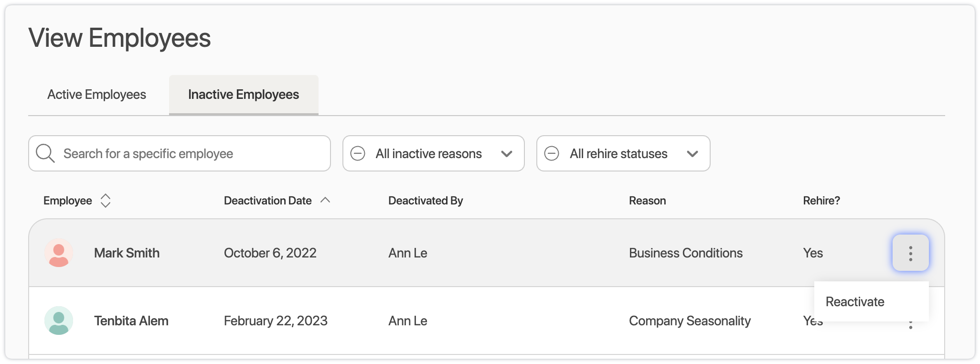Click the Mark Smith employee name

coord(127,253)
